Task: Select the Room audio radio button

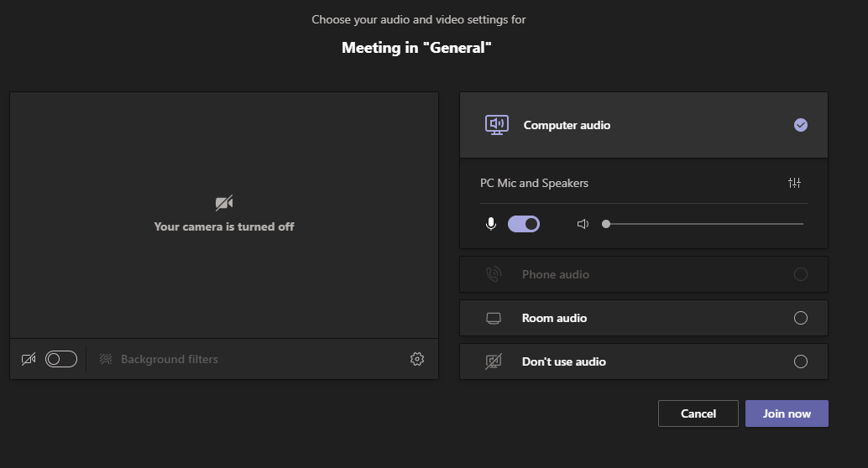Action: pos(801,318)
